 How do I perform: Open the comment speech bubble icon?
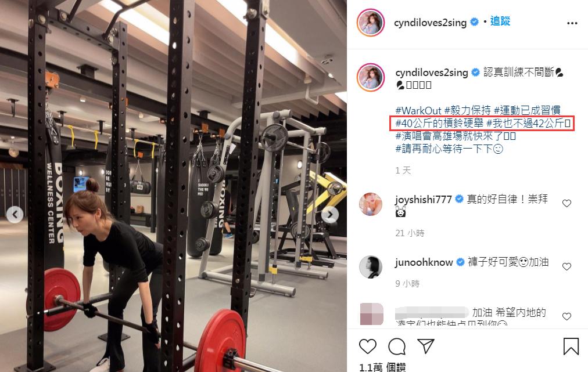pos(397,346)
